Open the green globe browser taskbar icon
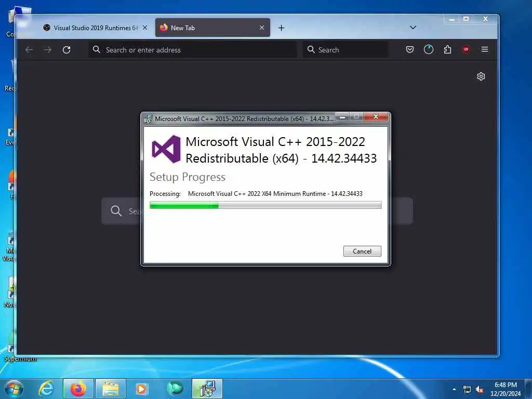This screenshot has width=532, height=399. pyautogui.click(x=175, y=389)
